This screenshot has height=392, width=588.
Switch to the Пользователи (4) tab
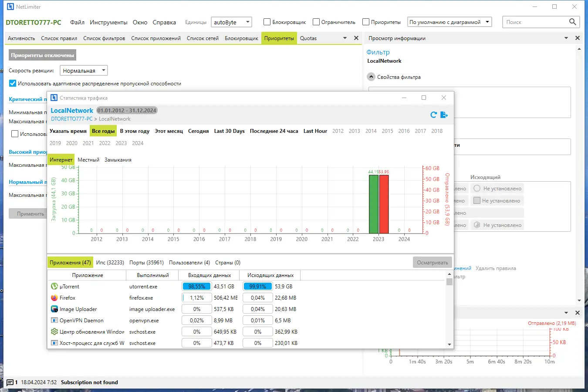[x=189, y=263]
